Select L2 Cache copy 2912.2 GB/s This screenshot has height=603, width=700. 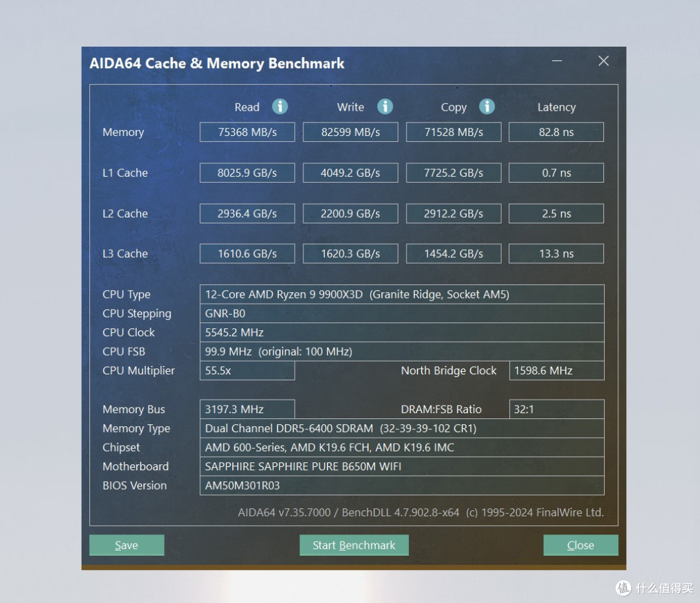(x=454, y=214)
